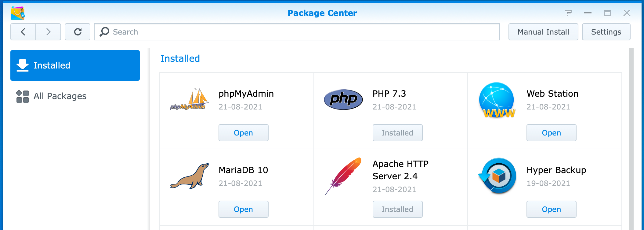Click the Hyper Backup package name
Screen dimensions: 644x230
[556, 170]
